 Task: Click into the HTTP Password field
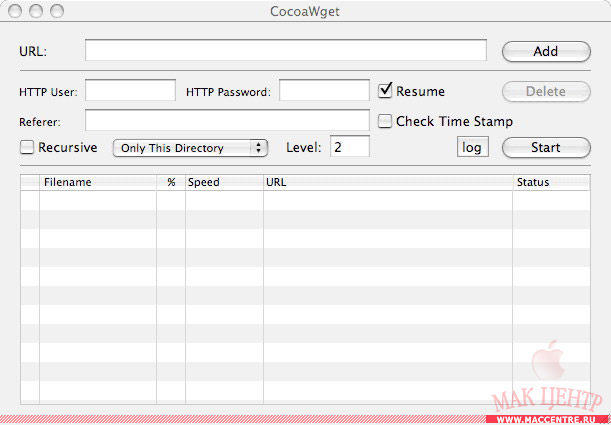click(324, 90)
